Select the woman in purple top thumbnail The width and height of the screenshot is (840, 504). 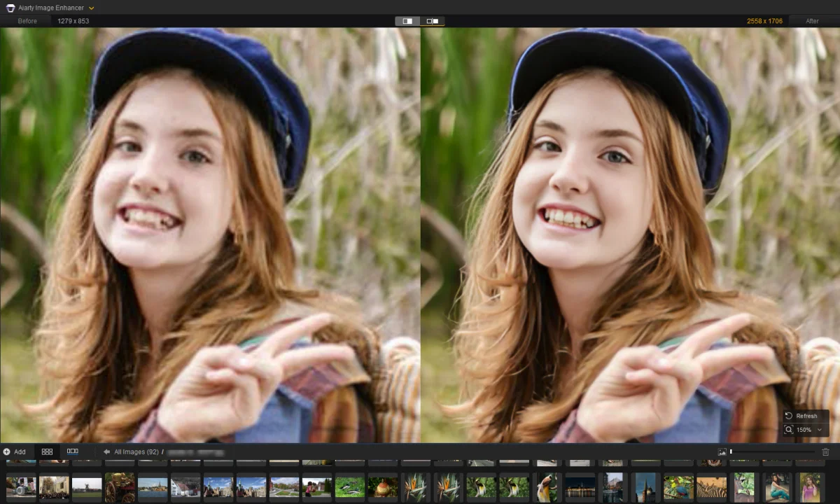point(810,486)
